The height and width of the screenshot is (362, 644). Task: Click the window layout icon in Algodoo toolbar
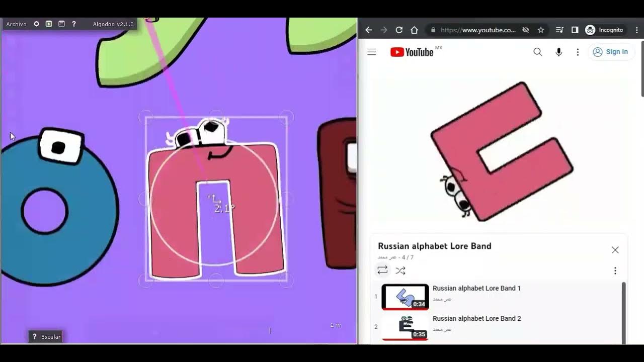(61, 24)
